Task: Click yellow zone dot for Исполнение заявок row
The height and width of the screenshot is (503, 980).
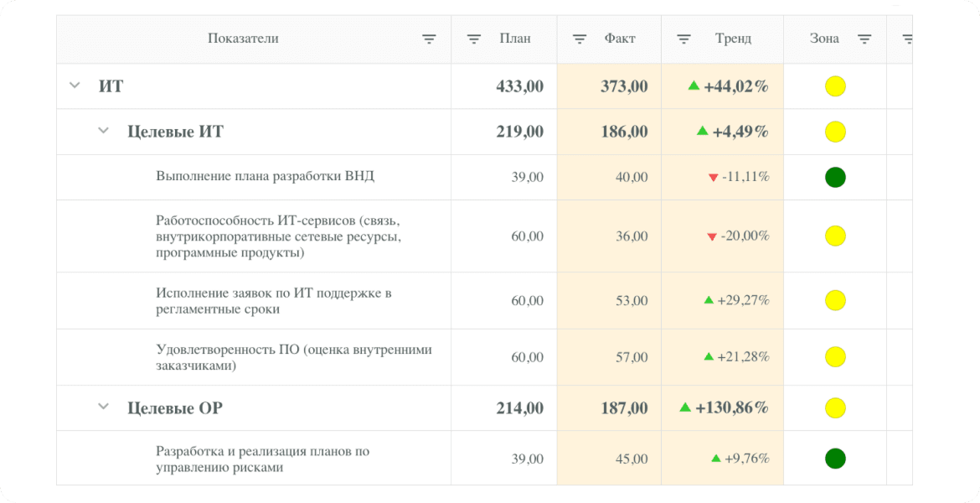Action: point(836,300)
